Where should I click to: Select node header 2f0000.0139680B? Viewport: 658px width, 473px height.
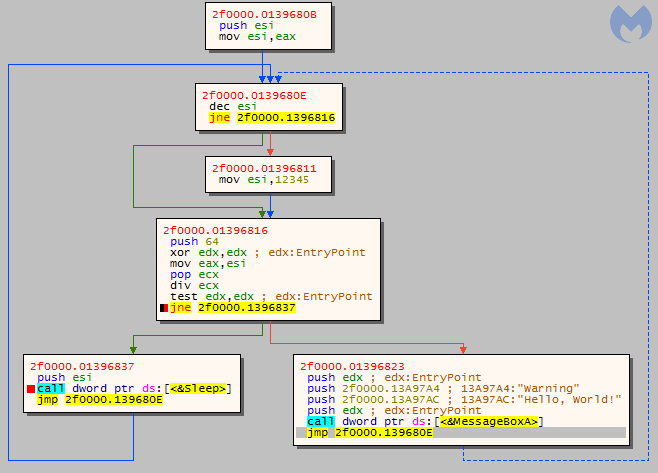[x=258, y=14]
